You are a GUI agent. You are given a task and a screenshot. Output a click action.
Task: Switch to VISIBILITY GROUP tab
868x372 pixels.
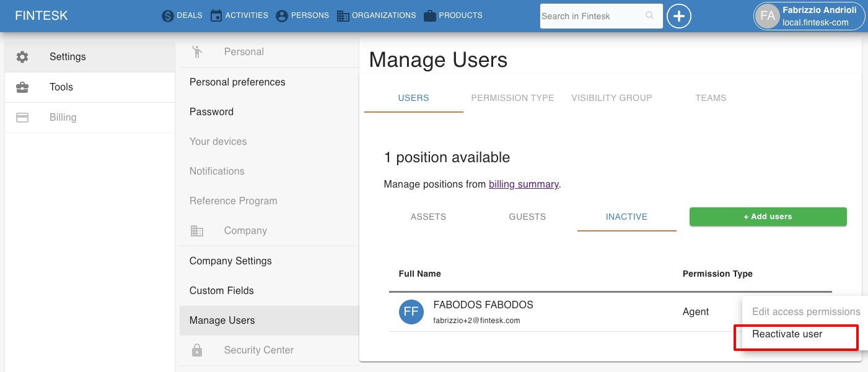612,98
